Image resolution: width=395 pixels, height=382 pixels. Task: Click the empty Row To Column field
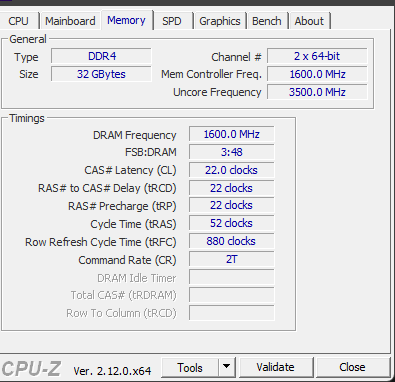coord(232,313)
